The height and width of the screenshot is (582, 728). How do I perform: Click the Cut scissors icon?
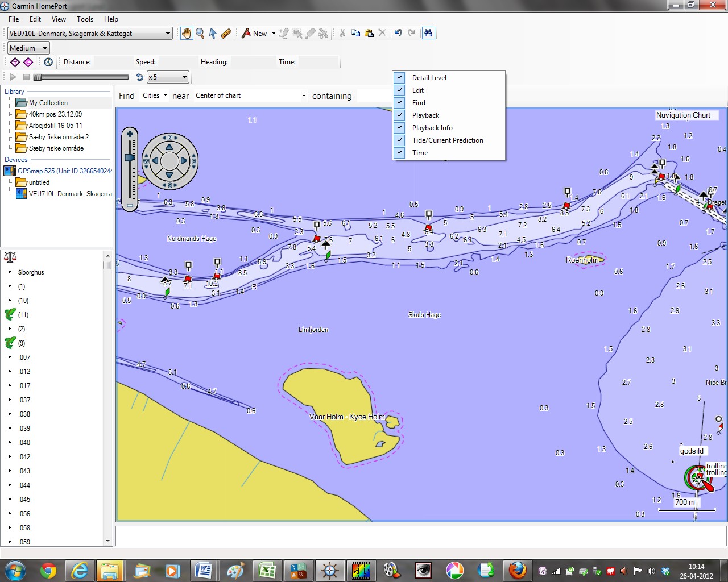pos(342,33)
